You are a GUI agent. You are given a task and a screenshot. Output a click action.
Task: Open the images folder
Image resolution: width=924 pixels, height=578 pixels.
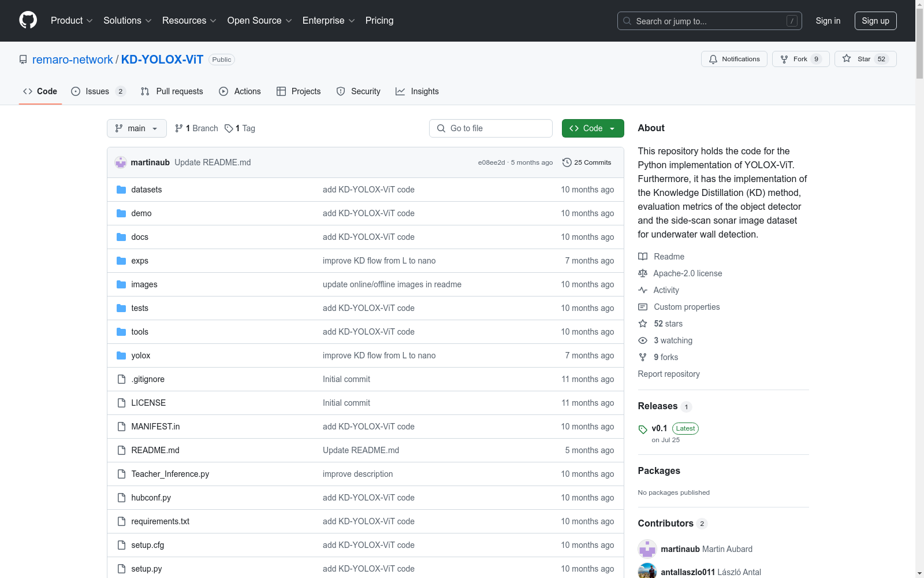coord(144,284)
